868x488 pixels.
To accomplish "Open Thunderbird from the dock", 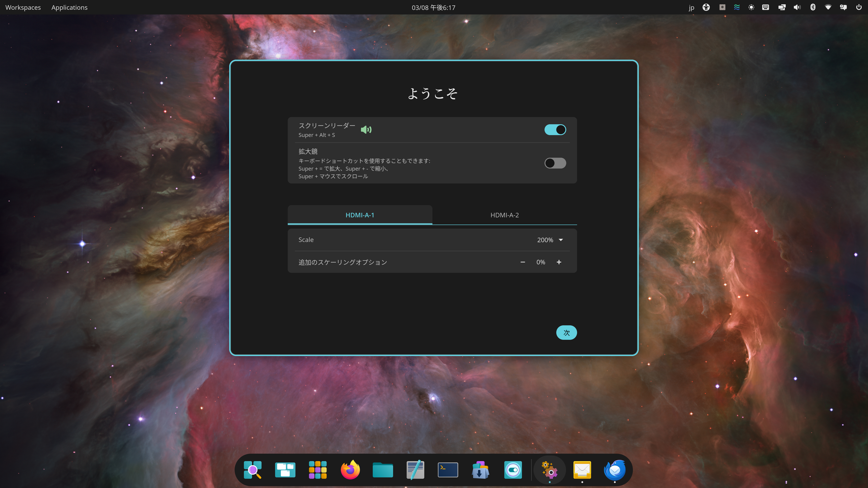I will [615, 470].
